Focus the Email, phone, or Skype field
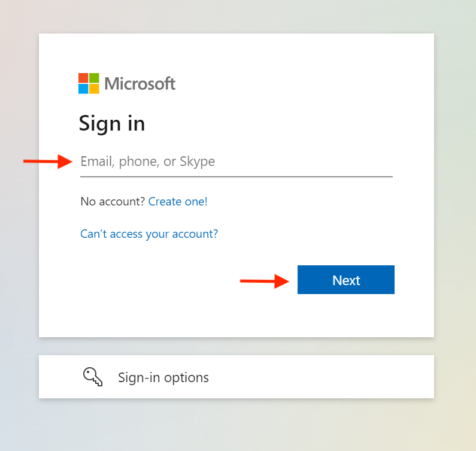476x451 pixels. point(236,162)
